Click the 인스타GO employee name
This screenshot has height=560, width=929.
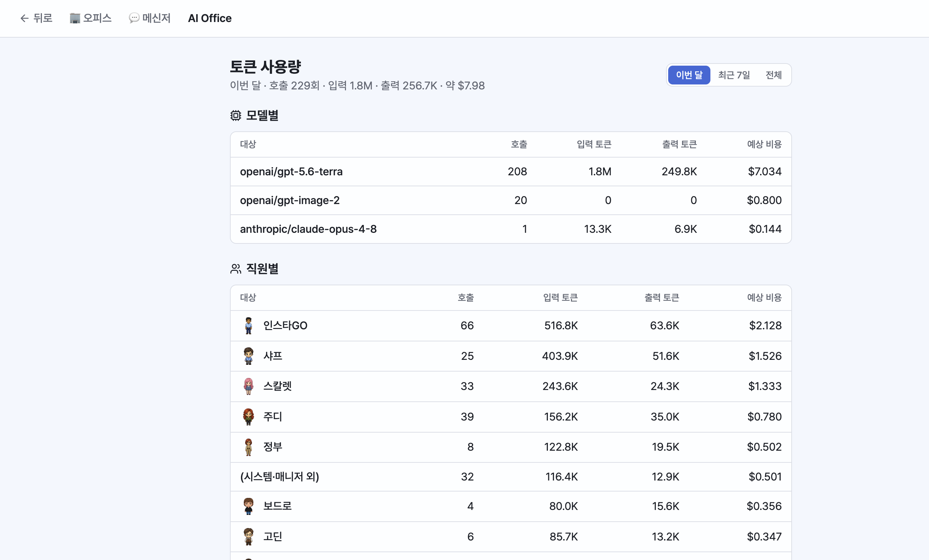point(285,326)
